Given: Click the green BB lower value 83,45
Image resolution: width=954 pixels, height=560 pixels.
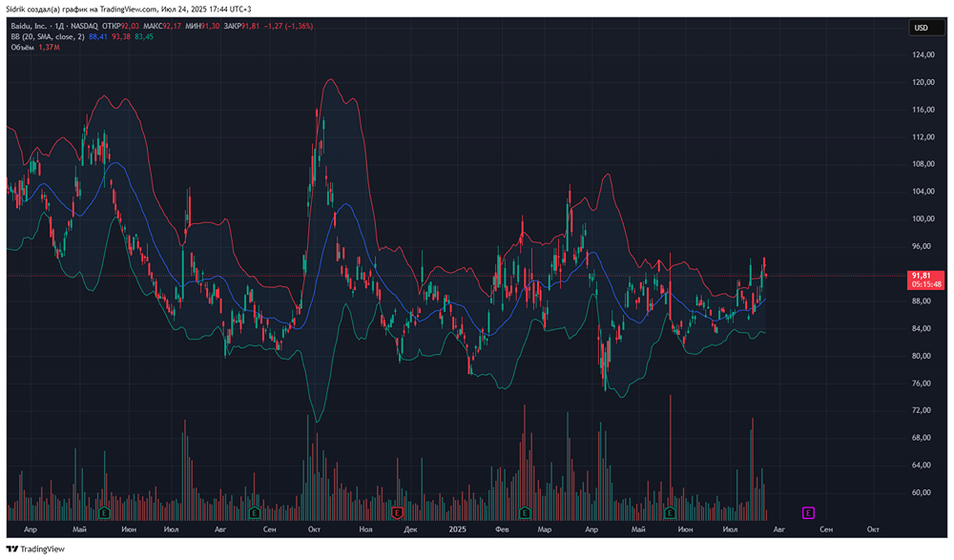Looking at the screenshot, I should click(x=144, y=37).
